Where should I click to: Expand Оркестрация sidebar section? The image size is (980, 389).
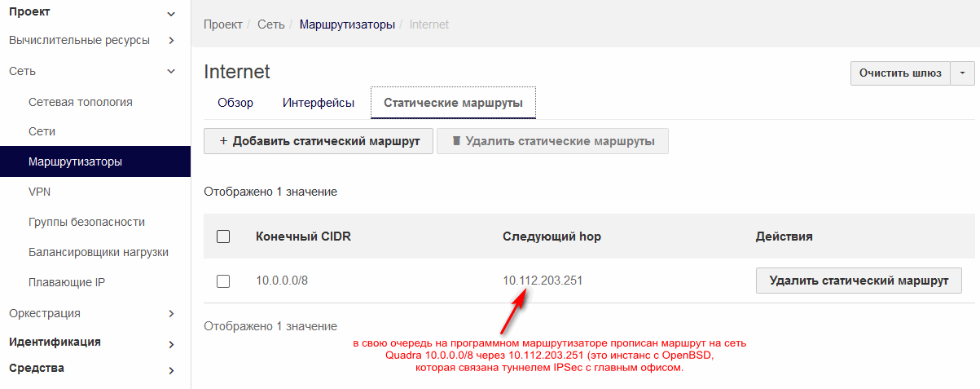click(x=95, y=313)
